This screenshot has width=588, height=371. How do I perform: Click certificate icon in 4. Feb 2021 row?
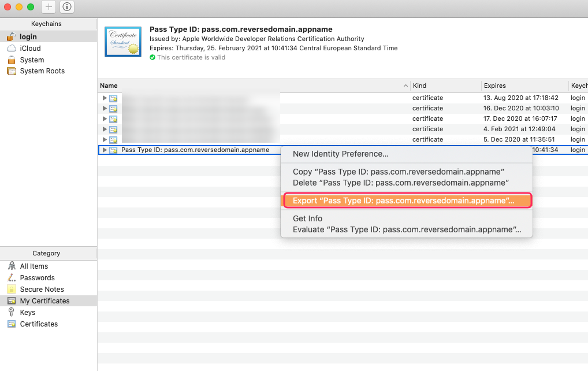point(113,129)
